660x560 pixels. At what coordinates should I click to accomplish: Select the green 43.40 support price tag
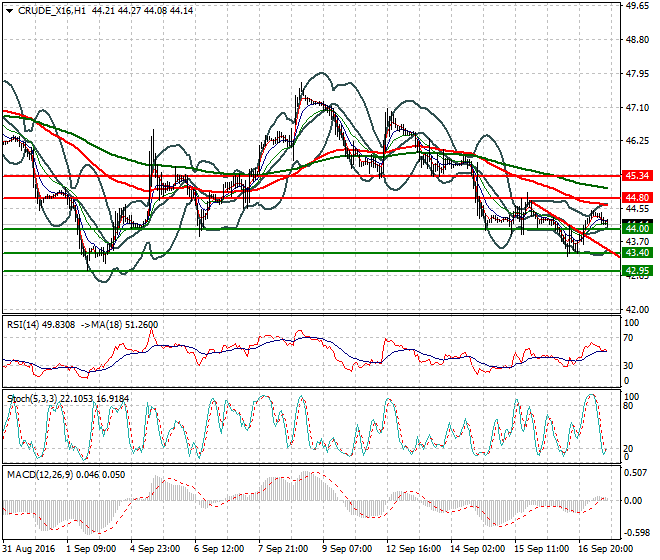click(x=637, y=253)
